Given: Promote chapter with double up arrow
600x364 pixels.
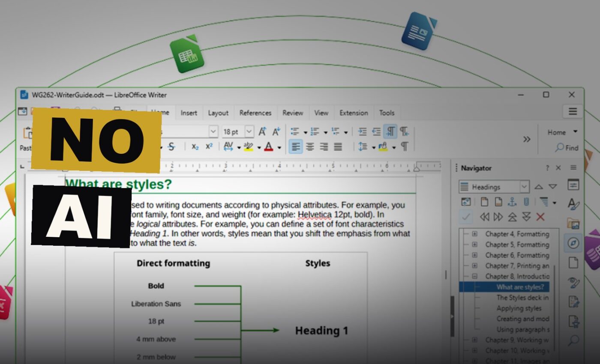Looking at the screenshot, I should click(512, 217).
